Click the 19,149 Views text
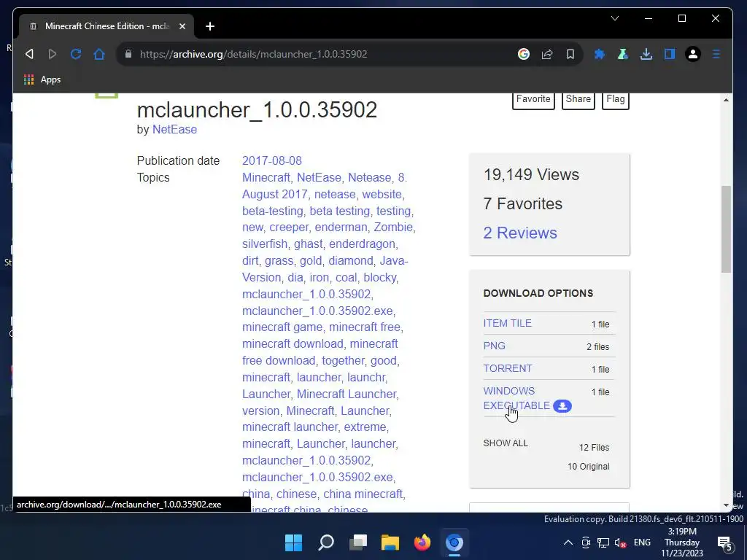The image size is (747, 560). pyautogui.click(x=531, y=175)
